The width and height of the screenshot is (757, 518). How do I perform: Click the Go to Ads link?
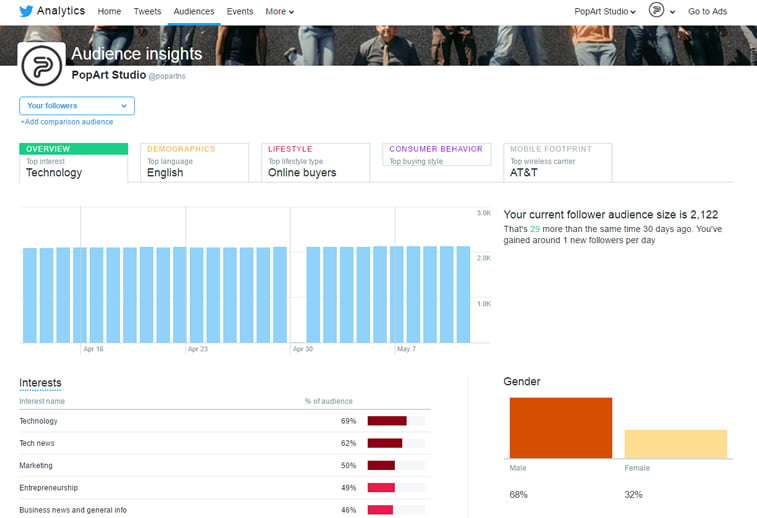pos(707,11)
